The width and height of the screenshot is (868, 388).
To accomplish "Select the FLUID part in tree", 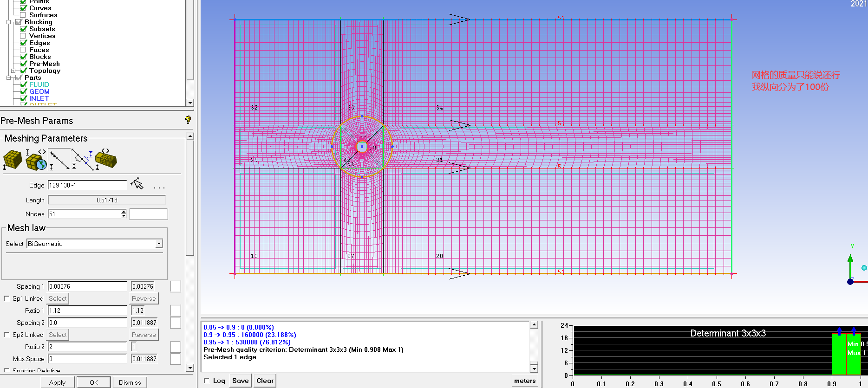I will pos(39,84).
